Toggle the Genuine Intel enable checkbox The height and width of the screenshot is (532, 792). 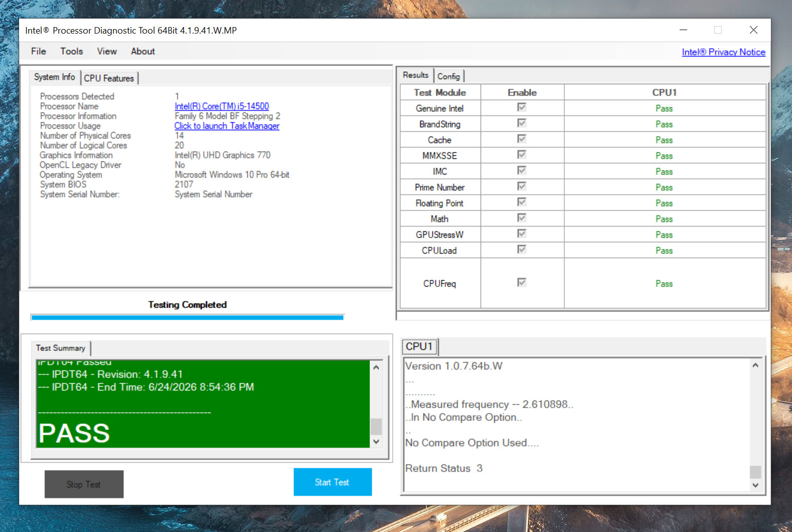[522, 107]
